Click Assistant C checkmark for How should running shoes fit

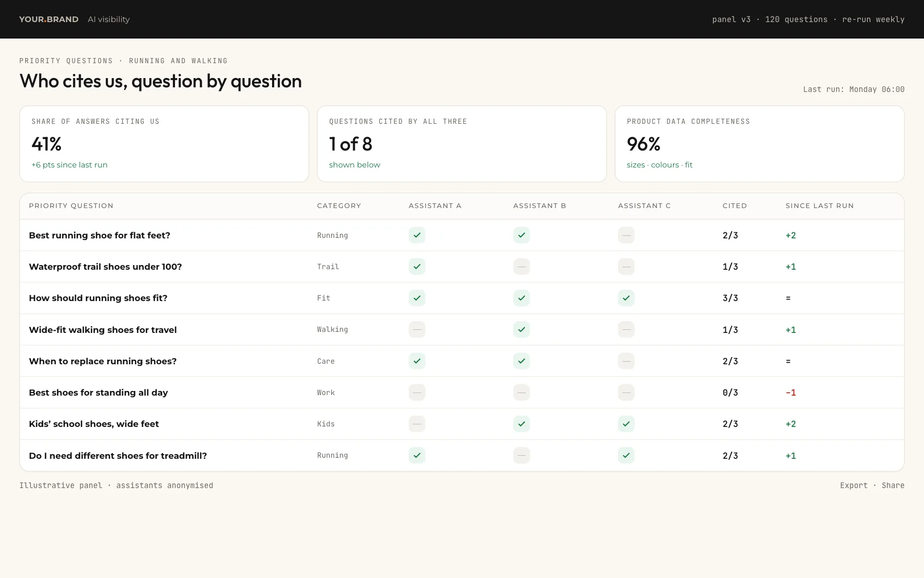(626, 298)
